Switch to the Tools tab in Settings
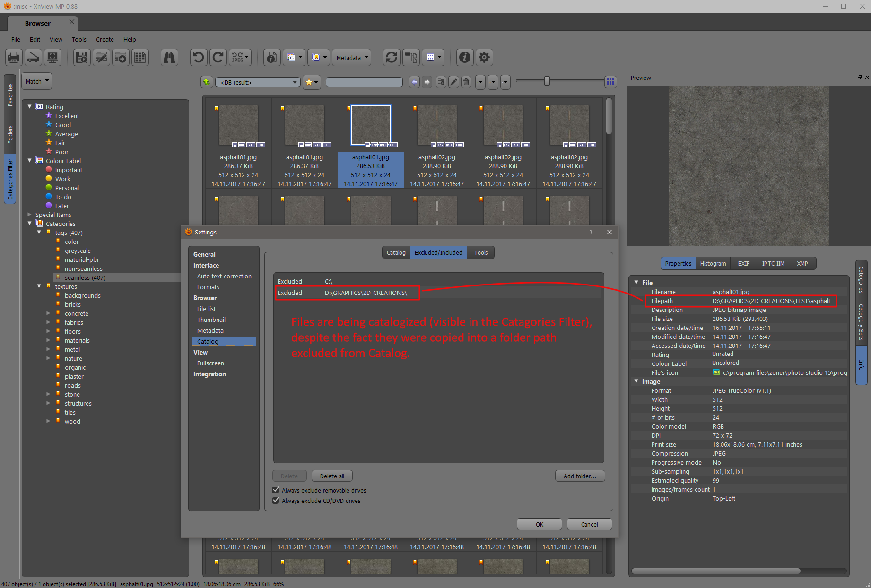Image resolution: width=871 pixels, height=588 pixels. (480, 253)
